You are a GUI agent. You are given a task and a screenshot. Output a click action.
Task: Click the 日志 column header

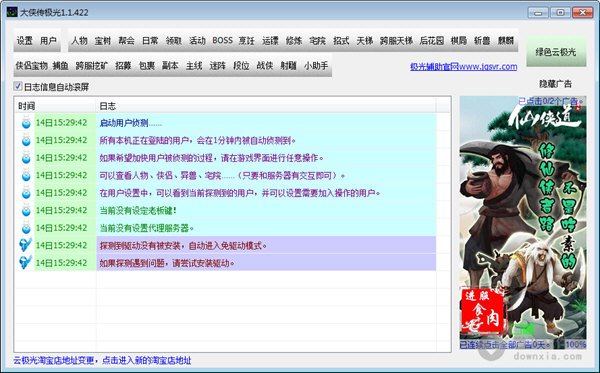click(266, 106)
